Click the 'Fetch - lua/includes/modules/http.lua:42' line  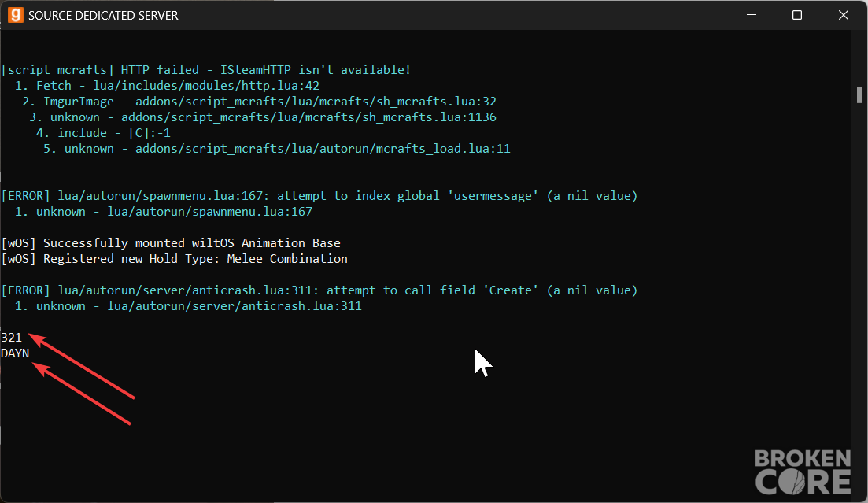tap(167, 86)
